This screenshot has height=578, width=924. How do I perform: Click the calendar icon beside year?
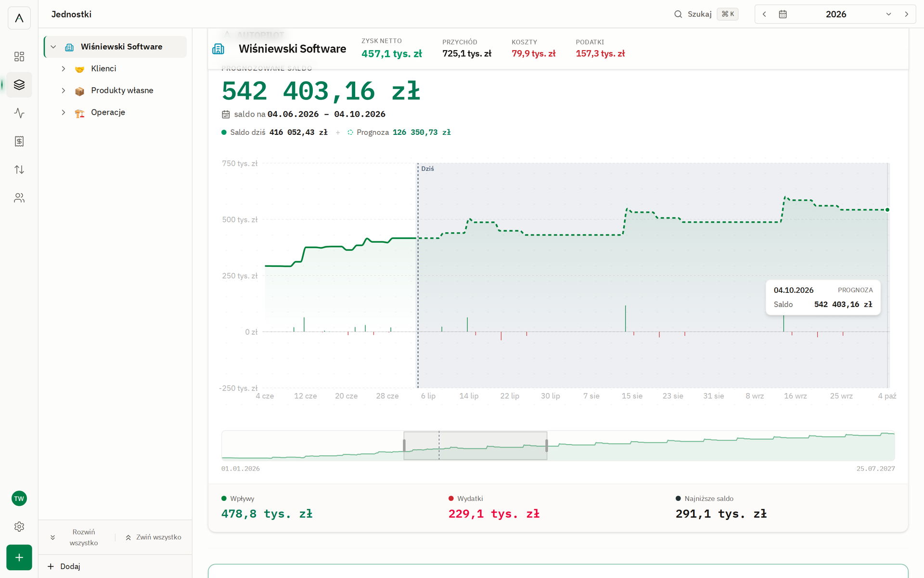[x=783, y=14]
